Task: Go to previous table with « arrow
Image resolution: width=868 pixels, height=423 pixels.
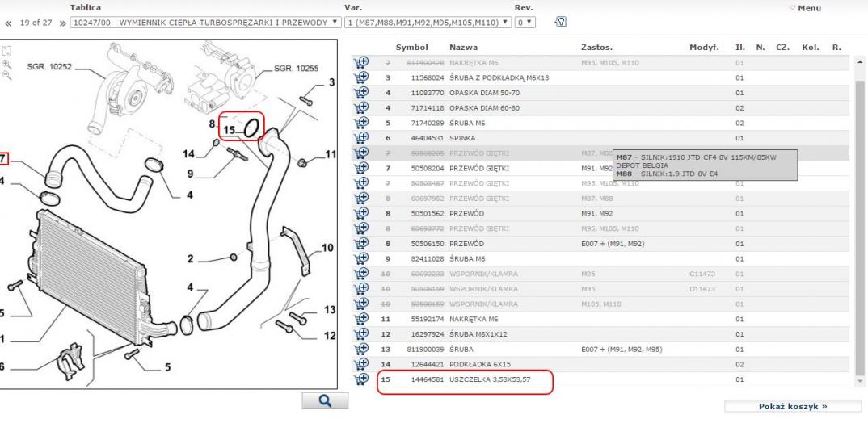Action: tap(8, 23)
